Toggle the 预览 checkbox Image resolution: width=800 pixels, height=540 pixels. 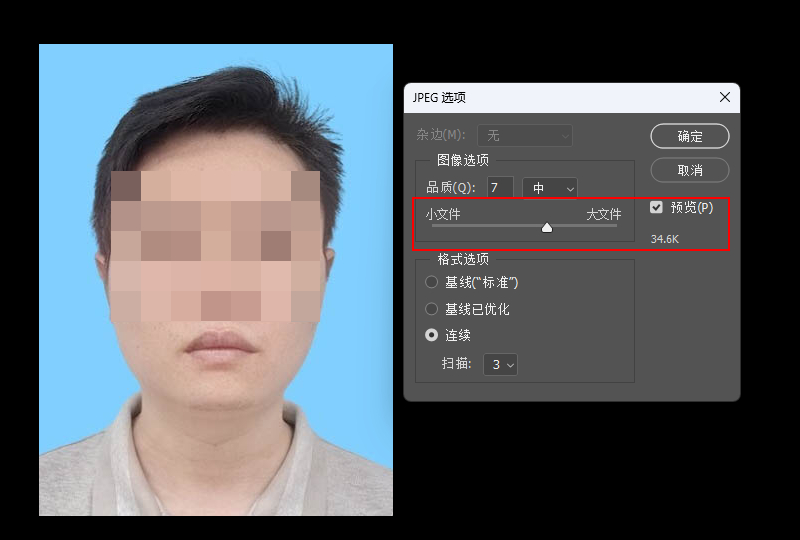tap(657, 207)
